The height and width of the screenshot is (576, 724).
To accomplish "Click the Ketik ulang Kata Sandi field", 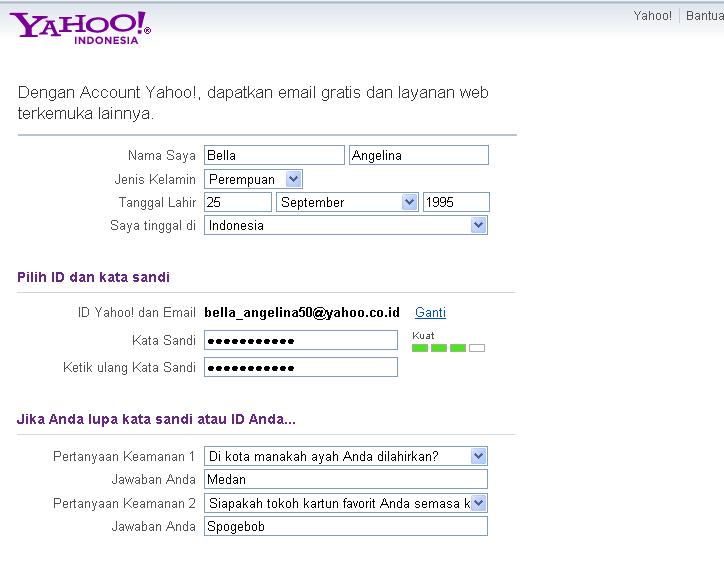I will tap(301, 367).
